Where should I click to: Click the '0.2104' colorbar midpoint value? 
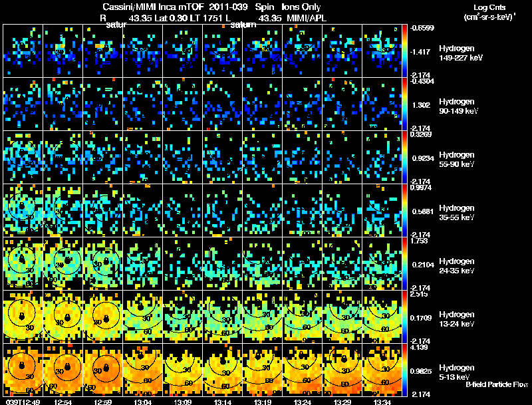coord(423,265)
